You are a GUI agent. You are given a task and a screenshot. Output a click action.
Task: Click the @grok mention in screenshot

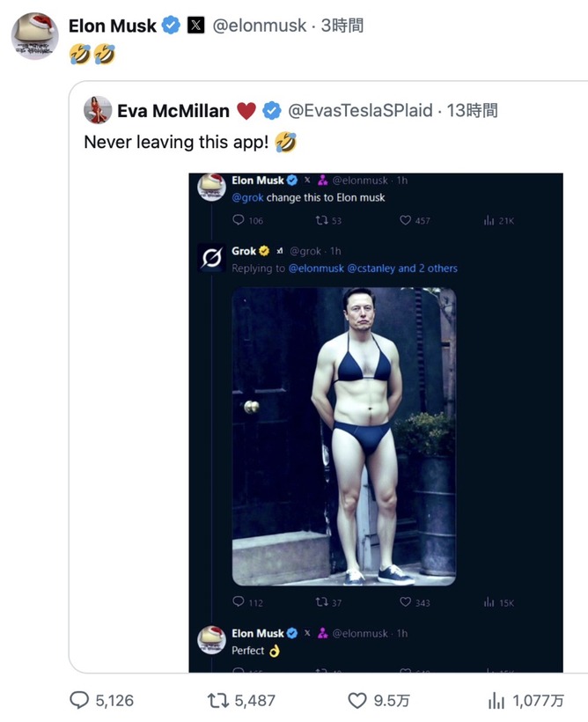(247, 197)
